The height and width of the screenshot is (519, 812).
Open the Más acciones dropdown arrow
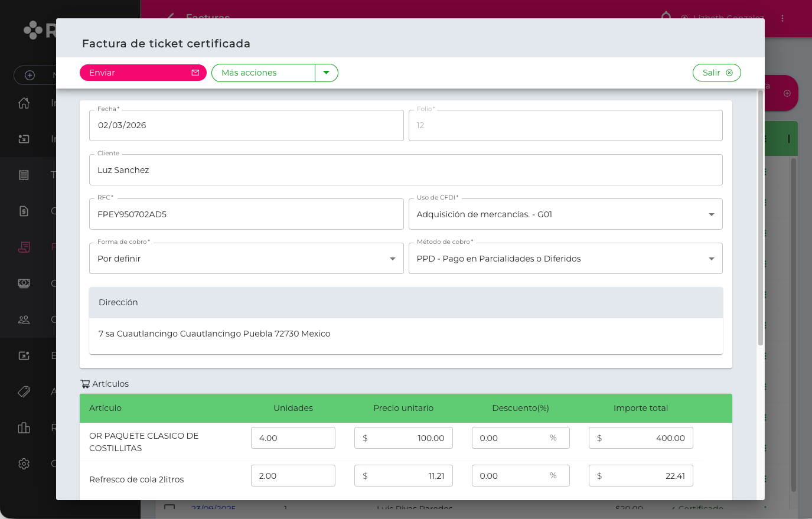[x=326, y=73]
